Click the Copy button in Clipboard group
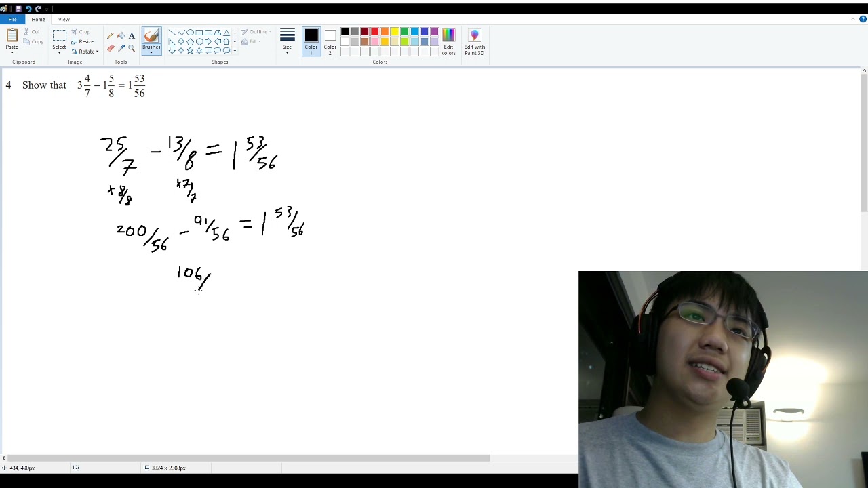 [x=33, y=42]
